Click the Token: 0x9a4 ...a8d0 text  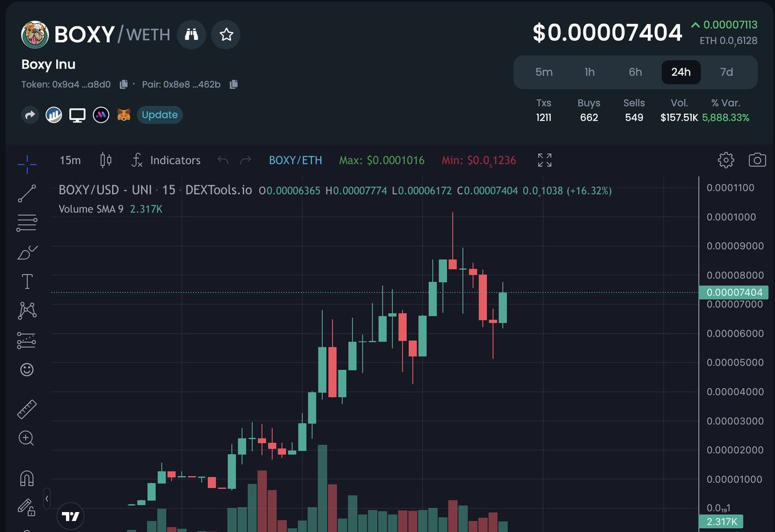point(66,84)
